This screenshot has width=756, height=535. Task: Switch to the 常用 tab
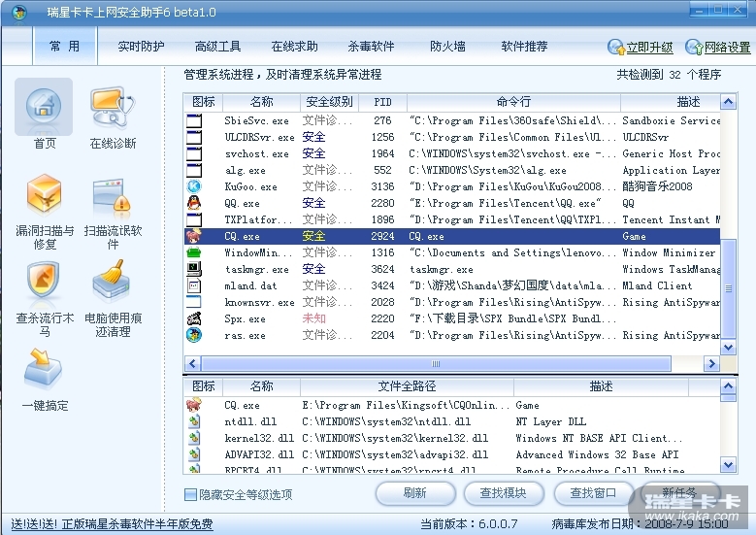pyautogui.click(x=65, y=47)
